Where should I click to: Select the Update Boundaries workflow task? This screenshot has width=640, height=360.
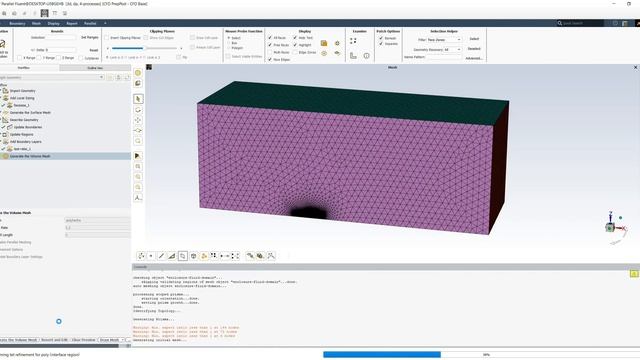click(x=28, y=127)
